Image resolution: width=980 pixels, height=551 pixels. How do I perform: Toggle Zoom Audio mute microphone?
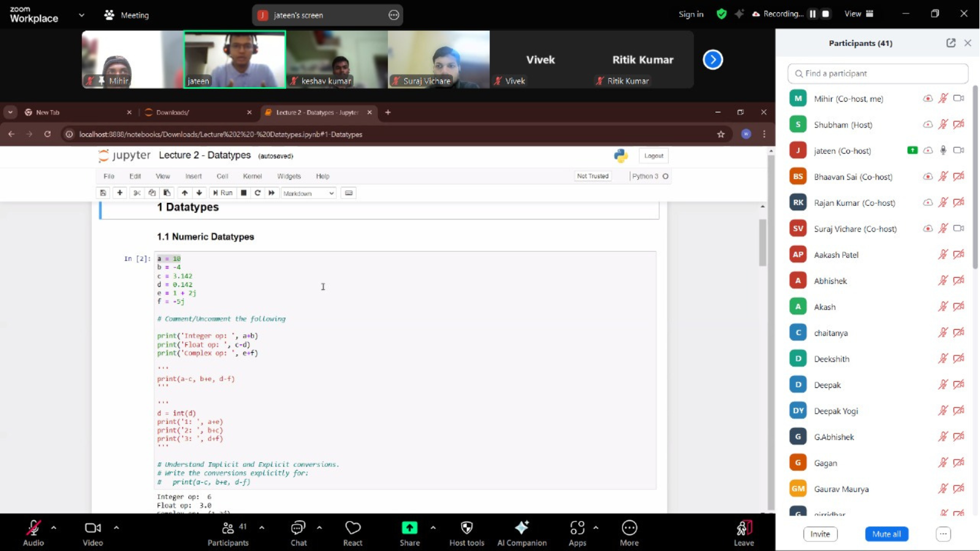(x=34, y=532)
